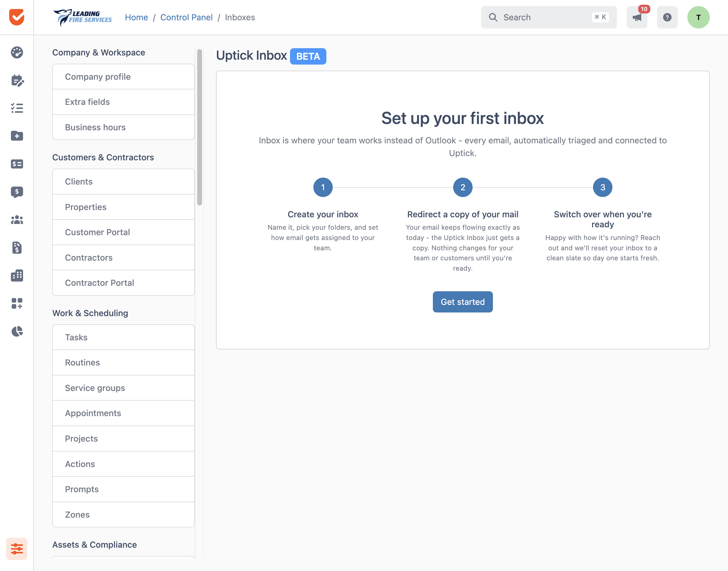Open Service groups settings
Screen dimensions: 728x571
coord(123,388)
